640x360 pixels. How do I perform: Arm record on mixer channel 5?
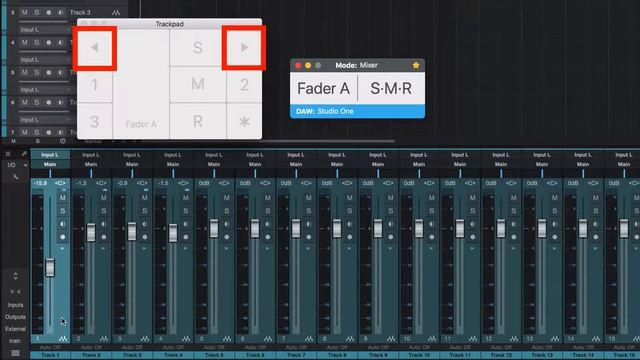[x=227, y=237]
